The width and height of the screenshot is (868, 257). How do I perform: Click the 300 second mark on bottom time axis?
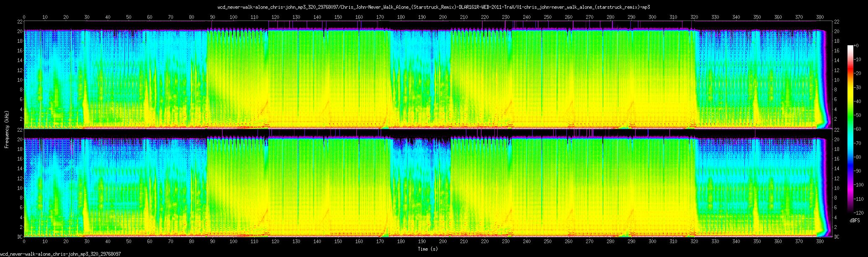652,241
